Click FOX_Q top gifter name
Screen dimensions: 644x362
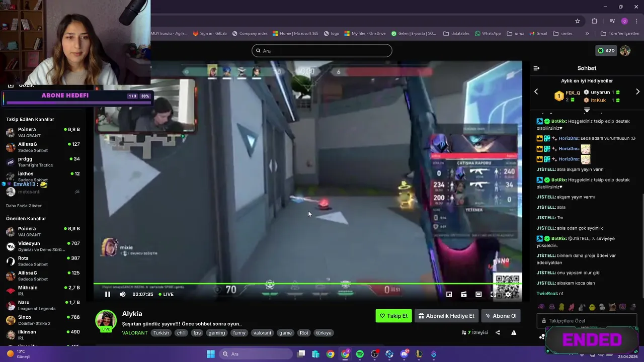[x=573, y=93]
